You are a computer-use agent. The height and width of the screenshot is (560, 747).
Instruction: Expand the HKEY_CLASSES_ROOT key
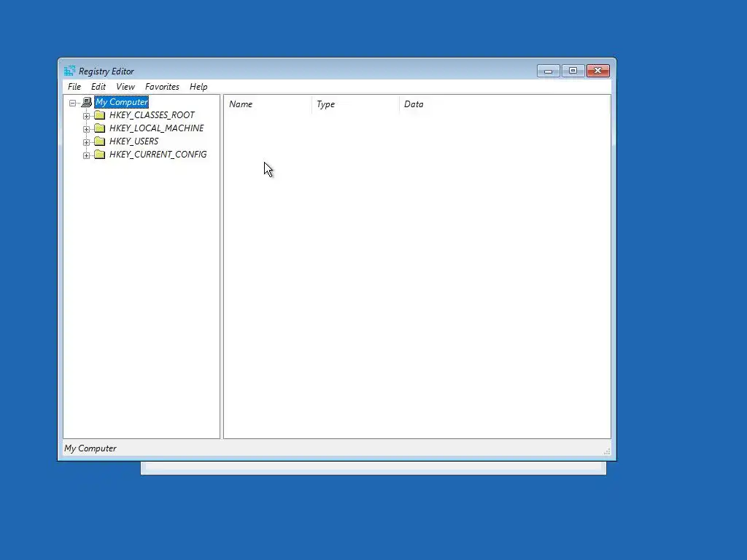(86, 116)
